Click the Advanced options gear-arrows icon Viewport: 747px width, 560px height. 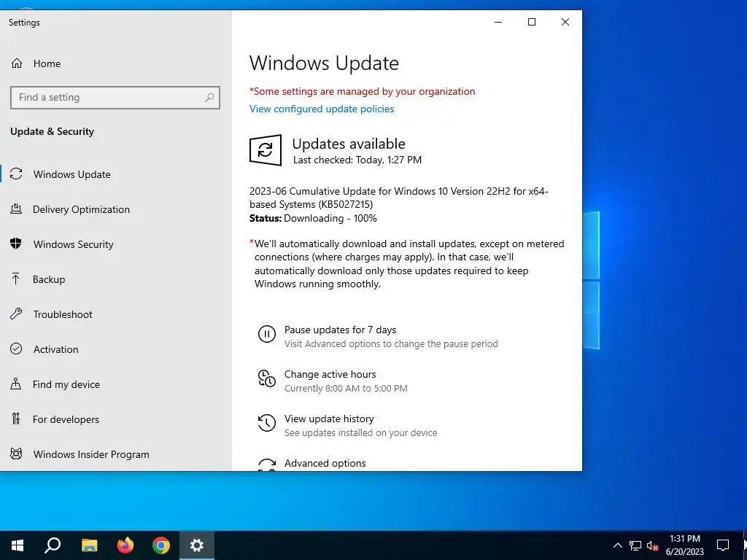coord(267,464)
